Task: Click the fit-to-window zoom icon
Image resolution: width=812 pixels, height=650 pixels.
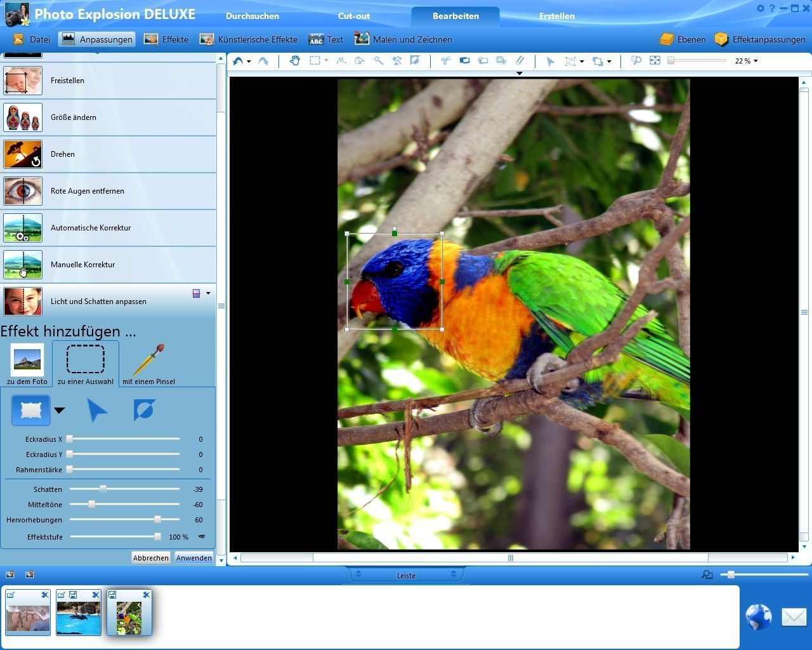Action: coord(655,61)
